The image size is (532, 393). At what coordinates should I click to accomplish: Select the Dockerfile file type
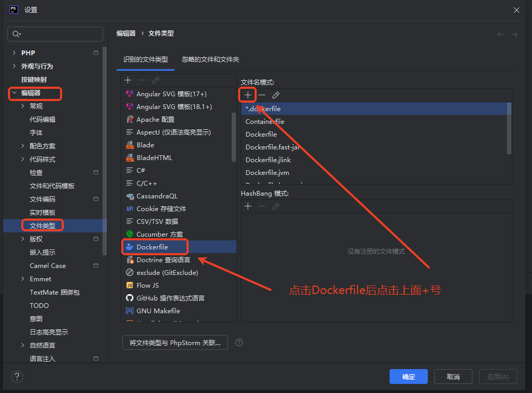point(152,247)
